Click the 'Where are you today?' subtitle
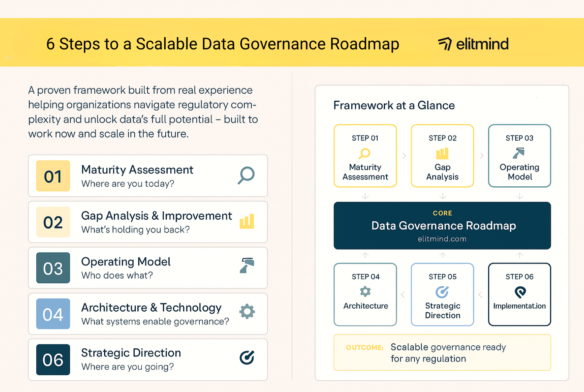Screen dimensions: 584x392 point(128,184)
